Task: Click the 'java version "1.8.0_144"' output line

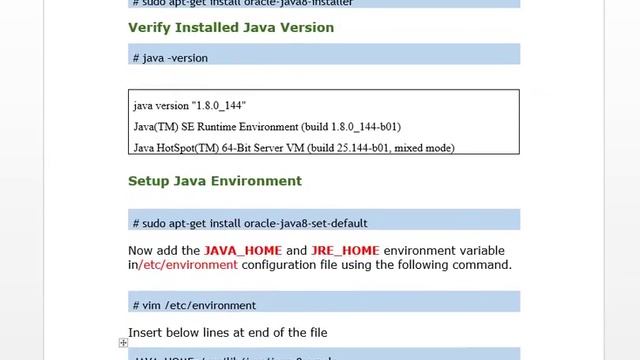Action: pos(189,106)
